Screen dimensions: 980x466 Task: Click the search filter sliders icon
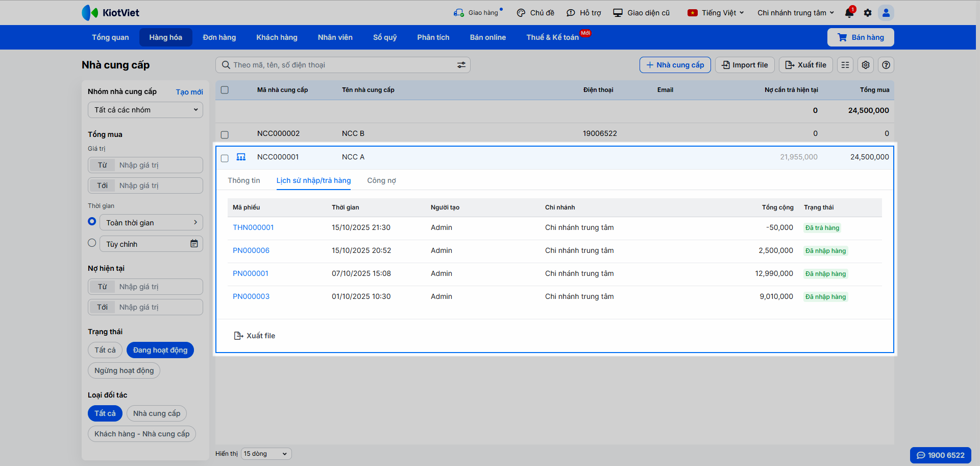tap(461, 65)
